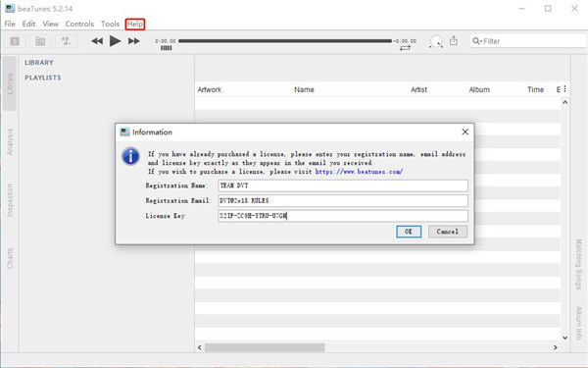
Task: Open the Album Info side panel
Action: tap(579, 323)
